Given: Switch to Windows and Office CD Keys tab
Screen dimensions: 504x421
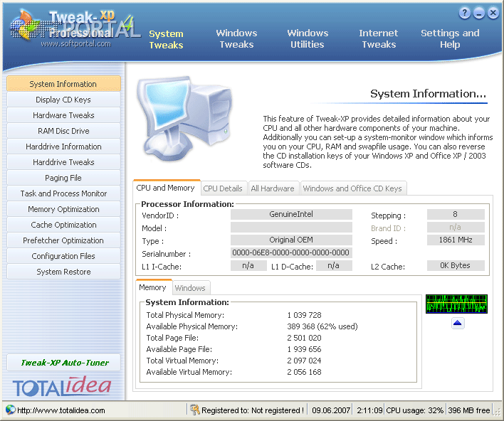Looking at the screenshot, I should point(352,188).
